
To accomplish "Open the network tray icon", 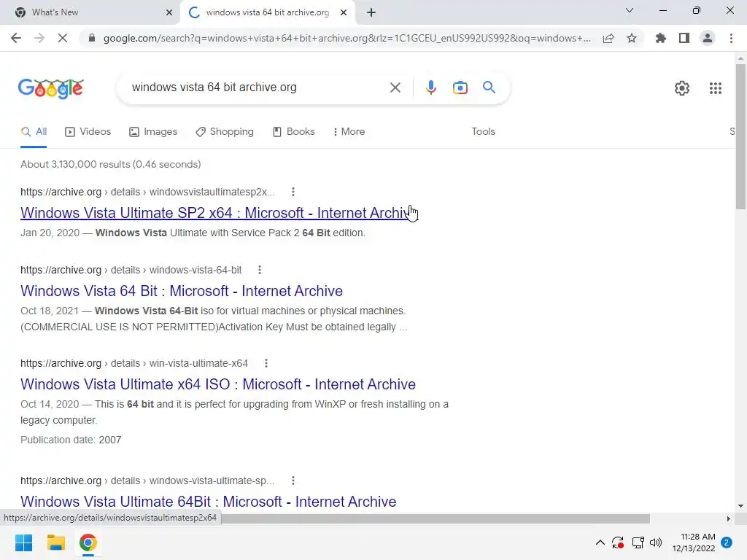I will 638,542.
